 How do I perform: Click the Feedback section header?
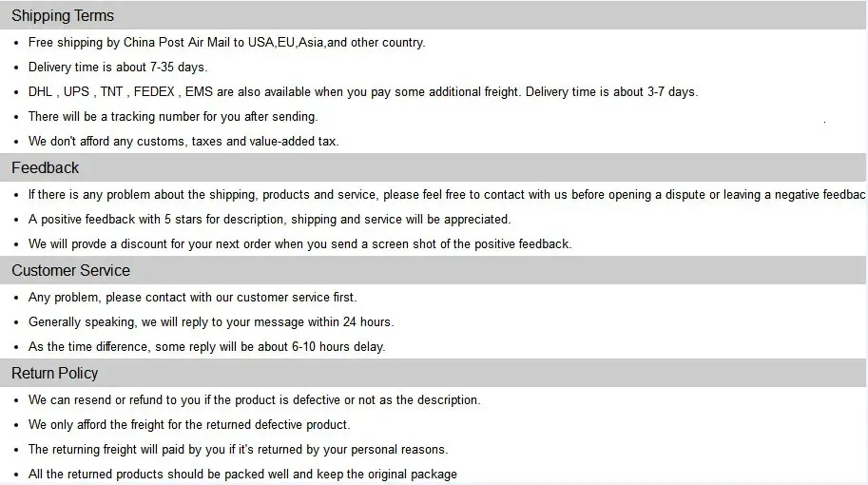tap(46, 168)
